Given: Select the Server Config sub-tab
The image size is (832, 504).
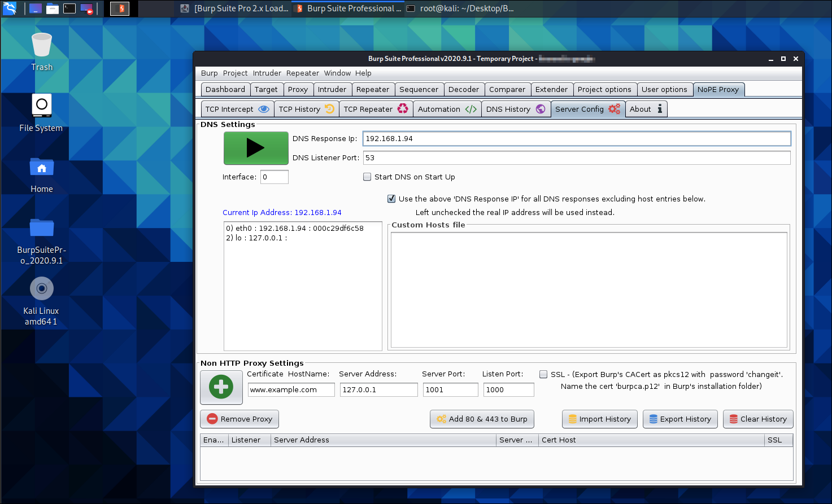Looking at the screenshot, I should pos(587,109).
